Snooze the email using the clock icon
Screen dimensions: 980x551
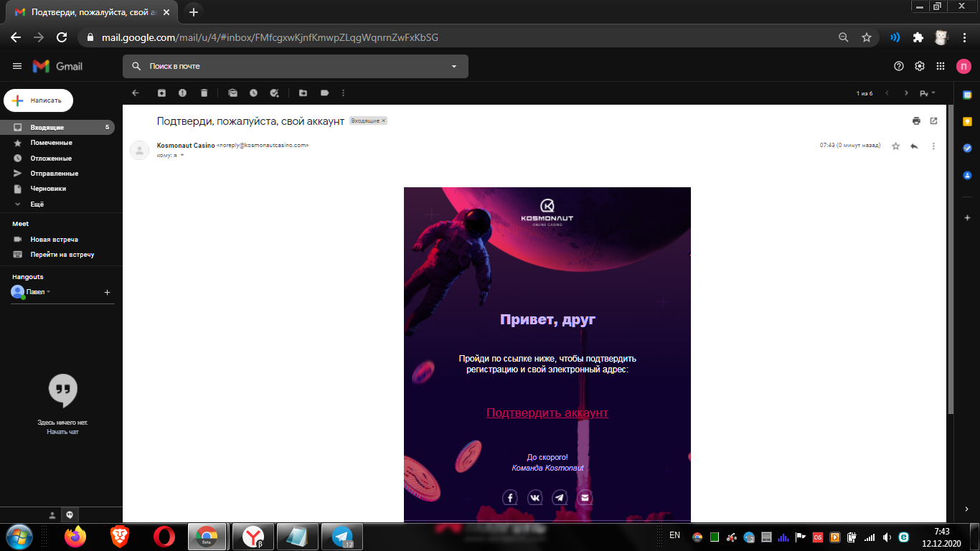point(255,93)
